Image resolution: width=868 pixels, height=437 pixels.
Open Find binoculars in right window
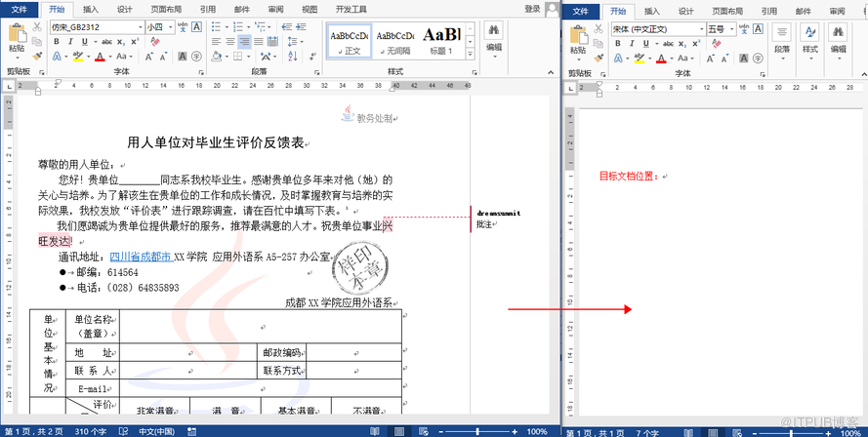[837, 33]
